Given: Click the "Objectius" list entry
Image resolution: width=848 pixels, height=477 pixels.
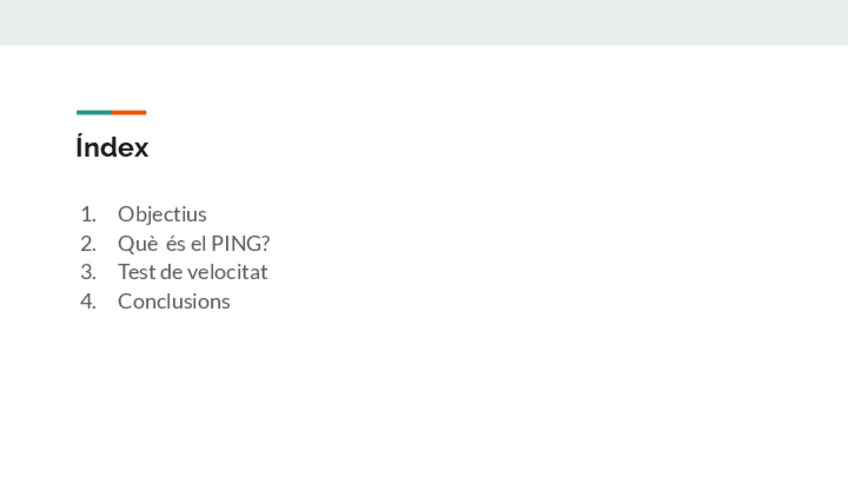Looking at the screenshot, I should [x=162, y=214].
